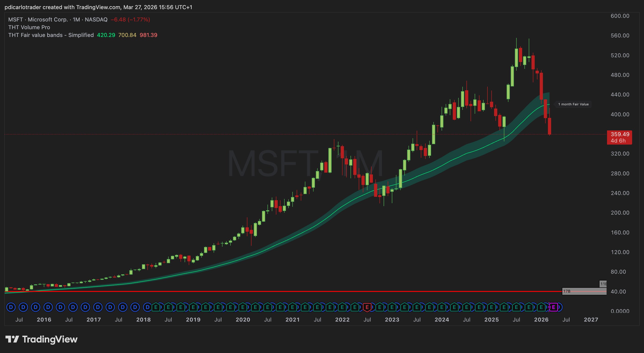
Task: Click the leftmost blue dividend D marker
Action: [x=11, y=307]
